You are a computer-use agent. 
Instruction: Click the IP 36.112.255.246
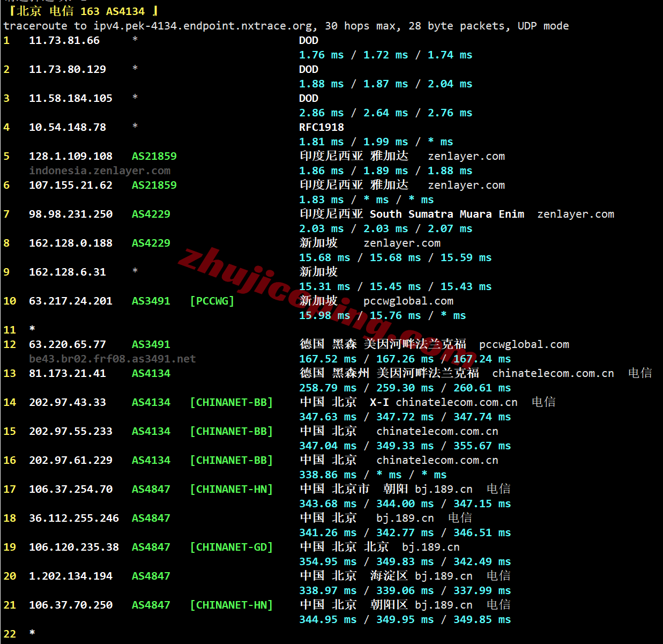point(74,518)
